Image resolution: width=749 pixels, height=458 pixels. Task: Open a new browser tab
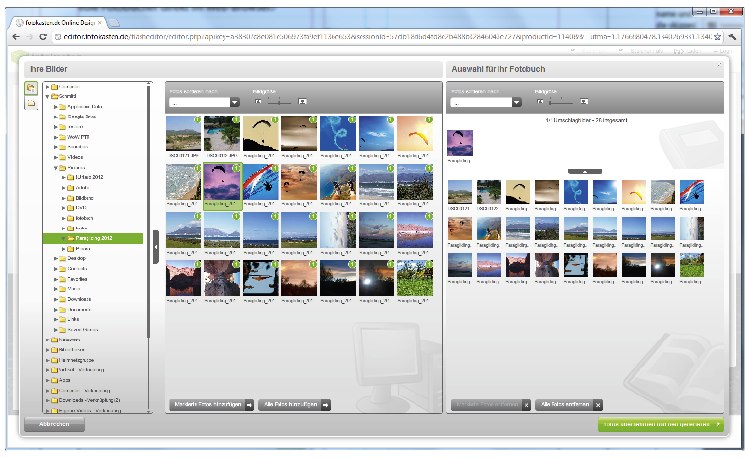pos(114,22)
